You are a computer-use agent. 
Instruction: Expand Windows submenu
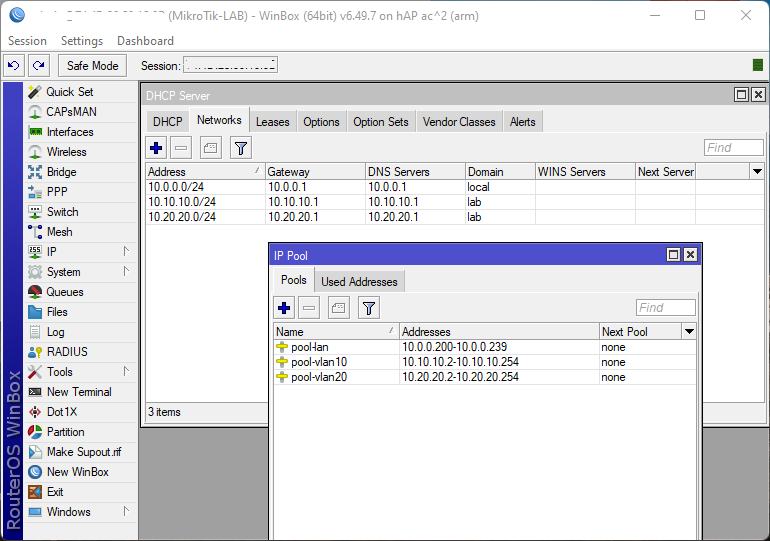coord(126,512)
